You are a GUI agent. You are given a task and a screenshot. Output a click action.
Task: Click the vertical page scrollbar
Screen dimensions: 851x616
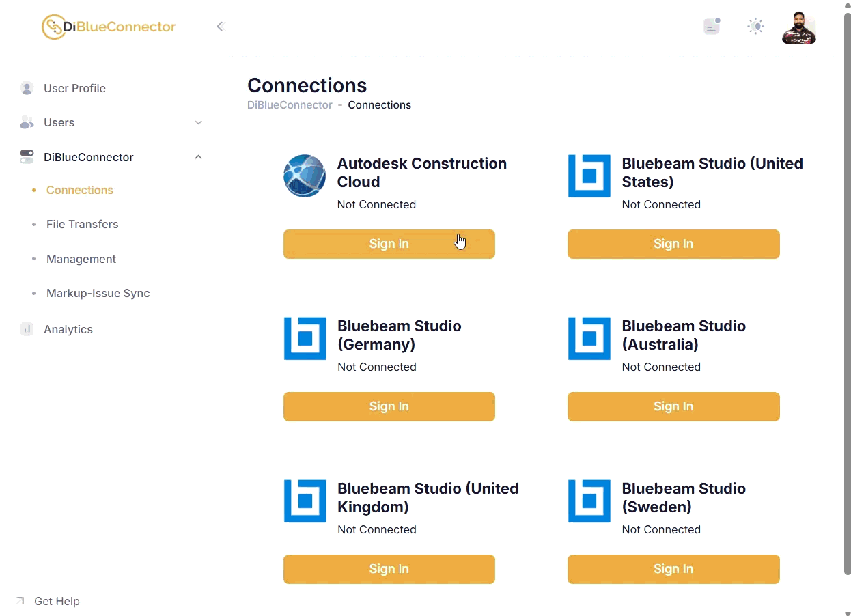point(847,292)
